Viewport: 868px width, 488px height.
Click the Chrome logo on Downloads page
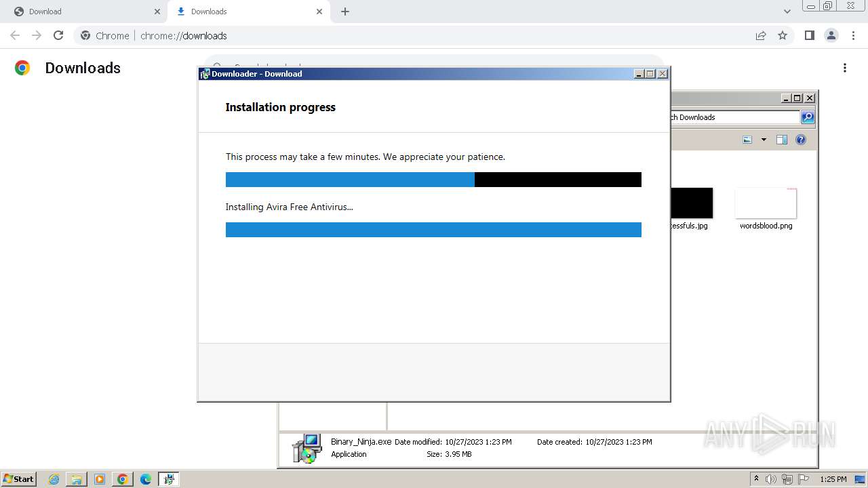coord(22,68)
